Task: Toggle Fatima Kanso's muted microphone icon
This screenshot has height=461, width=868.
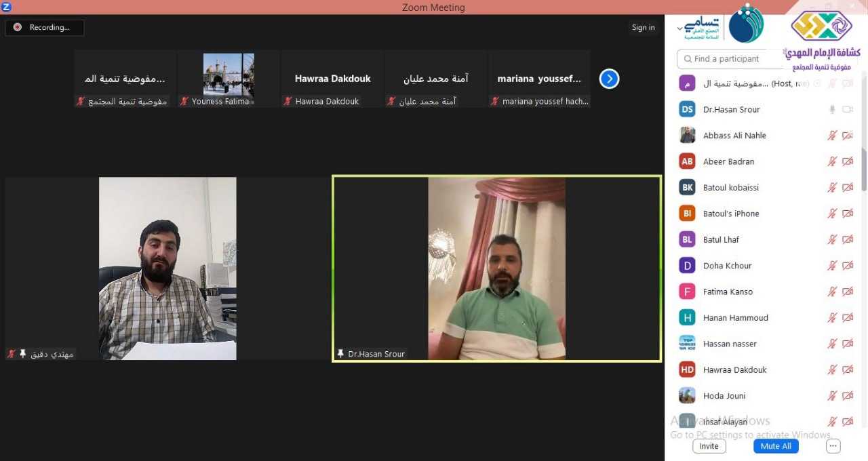Action: coord(832,292)
